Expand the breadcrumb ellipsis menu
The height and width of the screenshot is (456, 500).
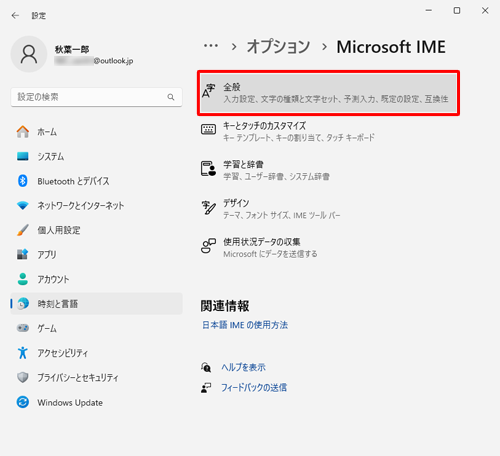pyautogui.click(x=211, y=46)
